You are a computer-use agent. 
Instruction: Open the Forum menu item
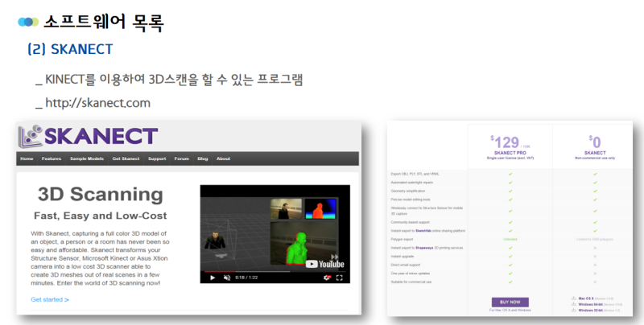[x=182, y=158]
